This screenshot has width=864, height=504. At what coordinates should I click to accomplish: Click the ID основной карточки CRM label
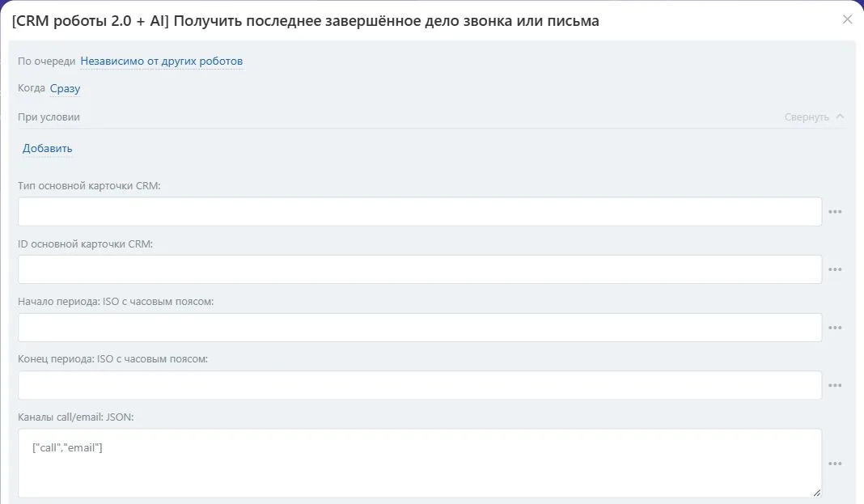pyautogui.click(x=86, y=244)
